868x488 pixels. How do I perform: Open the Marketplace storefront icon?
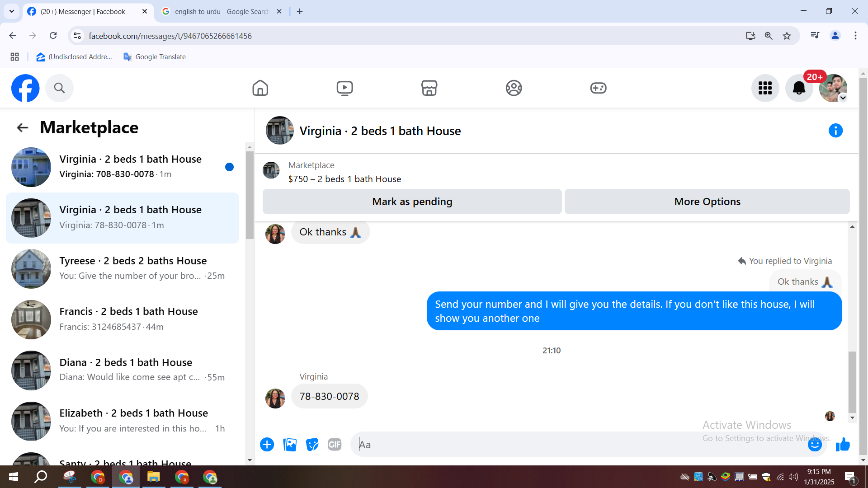click(429, 88)
